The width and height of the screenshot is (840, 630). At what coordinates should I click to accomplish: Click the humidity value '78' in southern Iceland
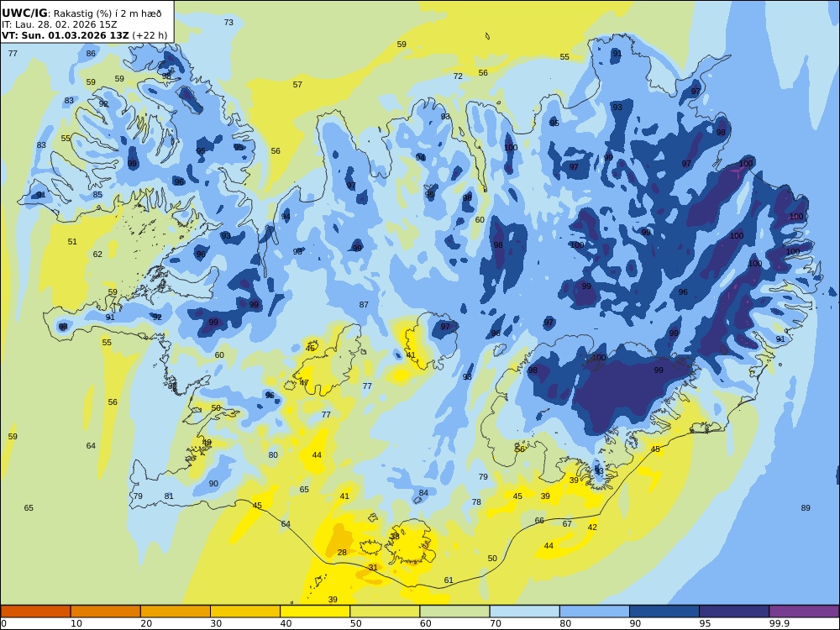tap(476, 502)
